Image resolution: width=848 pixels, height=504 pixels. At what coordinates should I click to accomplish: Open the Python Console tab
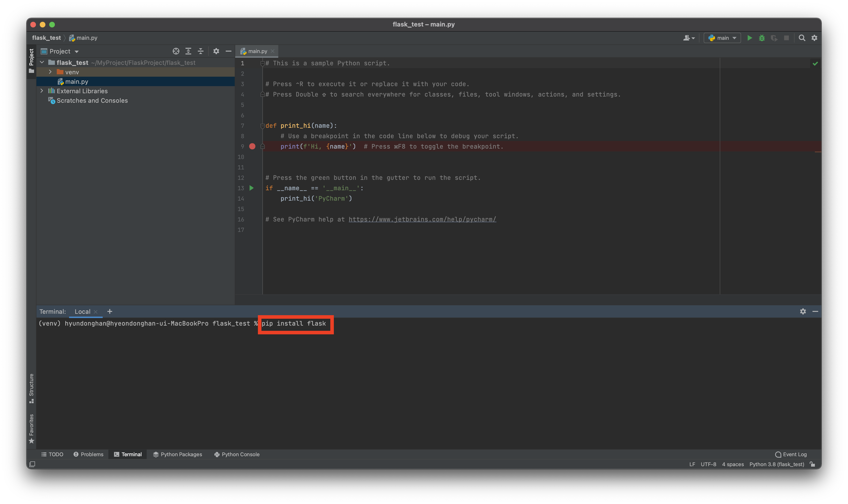[236, 454]
